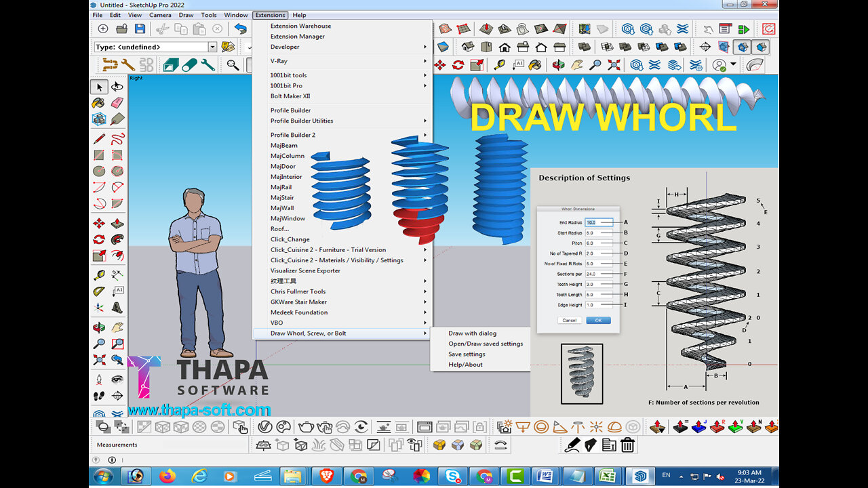Image resolution: width=868 pixels, height=488 pixels.
Task: Click the Undo blue arrow icon
Action: (240, 28)
